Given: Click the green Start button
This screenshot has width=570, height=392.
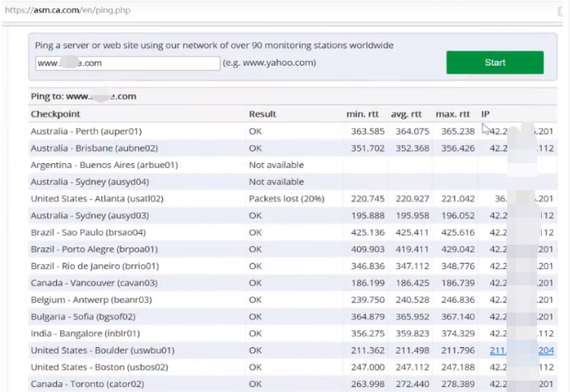Looking at the screenshot, I should tap(494, 63).
